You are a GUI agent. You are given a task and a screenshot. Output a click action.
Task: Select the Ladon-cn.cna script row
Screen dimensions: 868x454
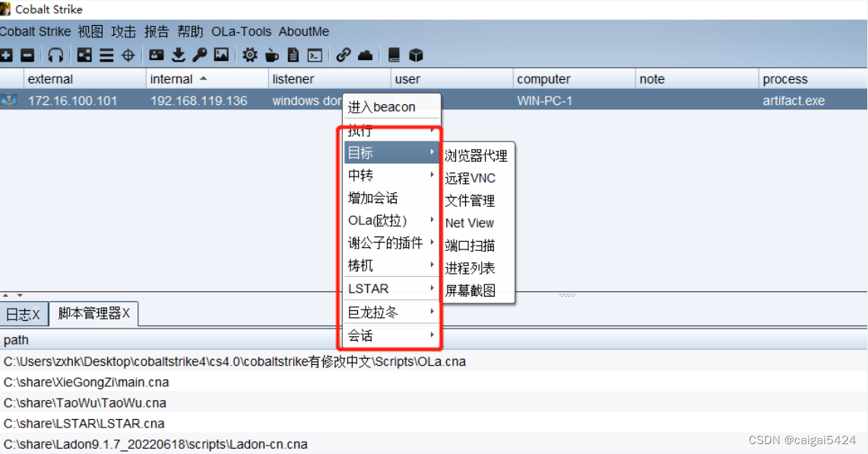tap(433, 444)
